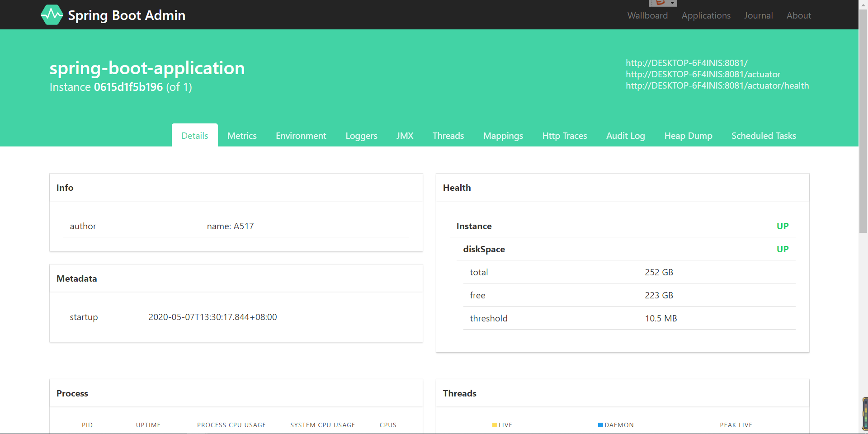
Task: Click the page vertical scrollbar thumb
Action: 863,121
